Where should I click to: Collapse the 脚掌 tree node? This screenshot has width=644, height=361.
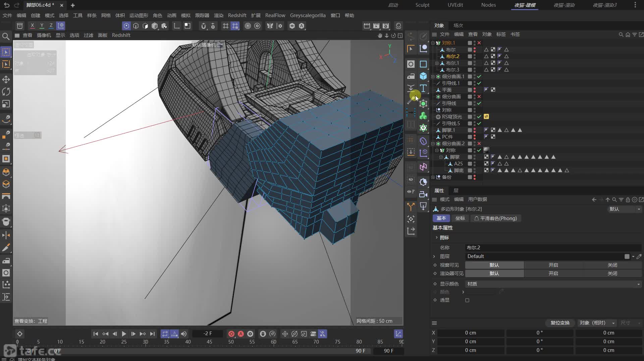click(441, 157)
